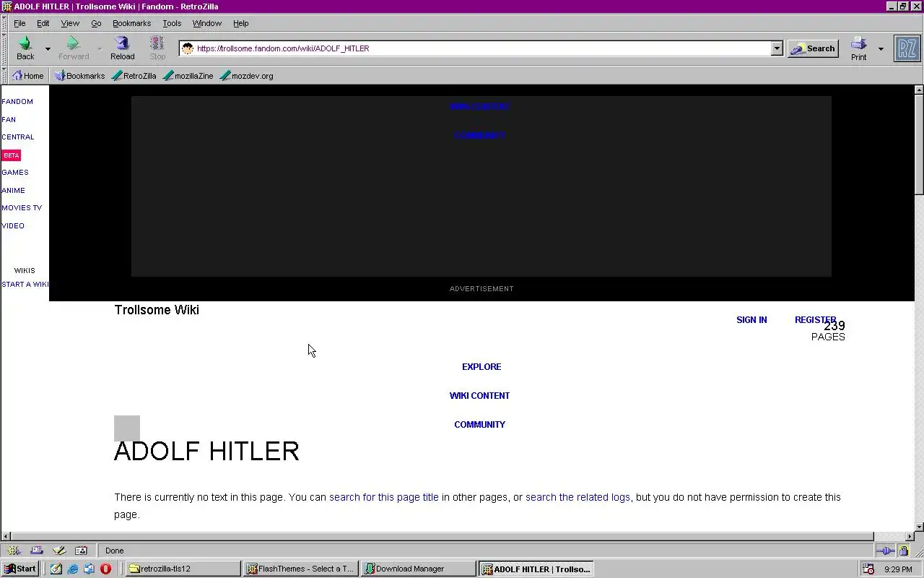The height and width of the screenshot is (578, 924).
Task: Click SIGN IN link
Action: 751,320
